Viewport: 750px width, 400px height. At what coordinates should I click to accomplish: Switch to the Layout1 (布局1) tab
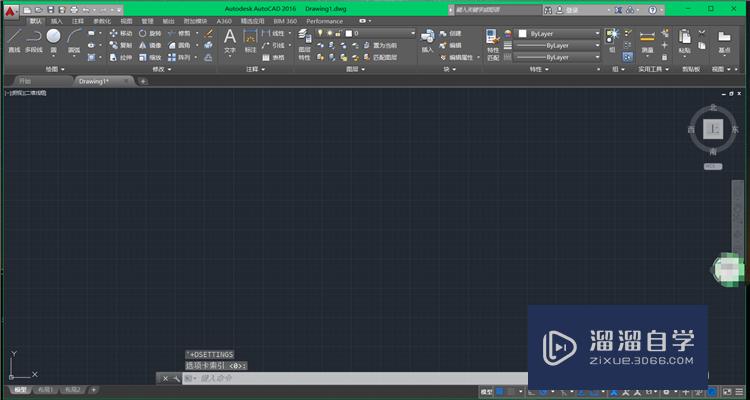coord(46,390)
